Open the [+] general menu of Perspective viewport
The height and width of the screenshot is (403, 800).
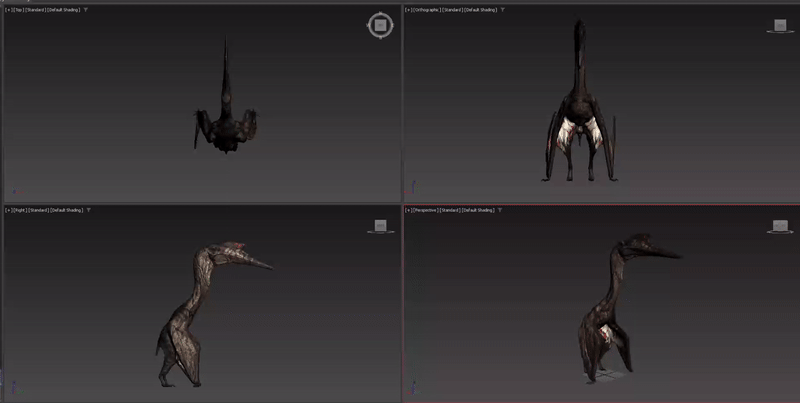click(x=408, y=210)
